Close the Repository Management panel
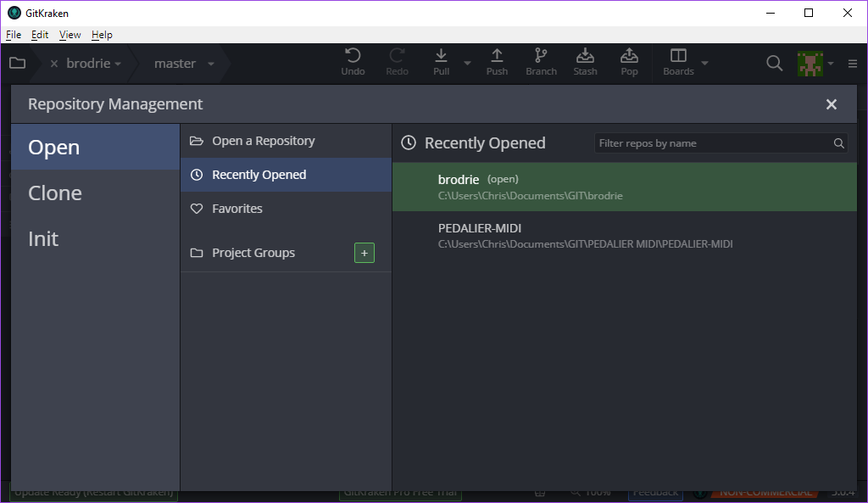The height and width of the screenshot is (503, 868). click(831, 104)
